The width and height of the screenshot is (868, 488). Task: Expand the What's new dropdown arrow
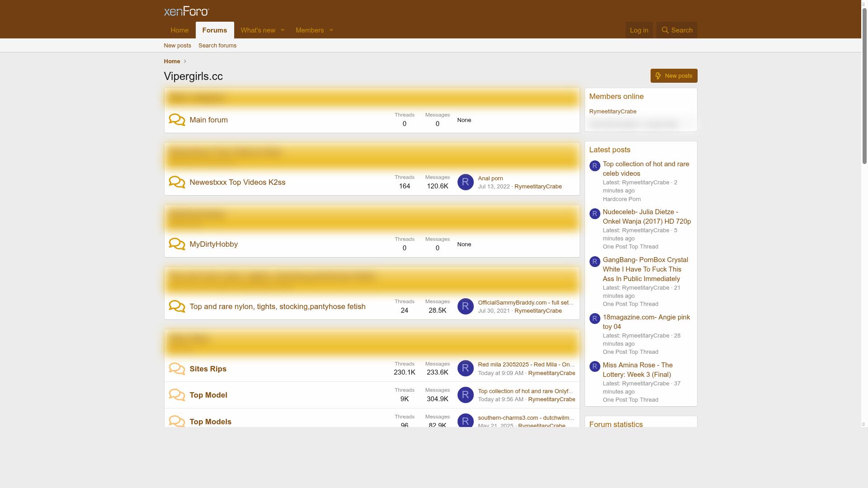click(x=283, y=30)
